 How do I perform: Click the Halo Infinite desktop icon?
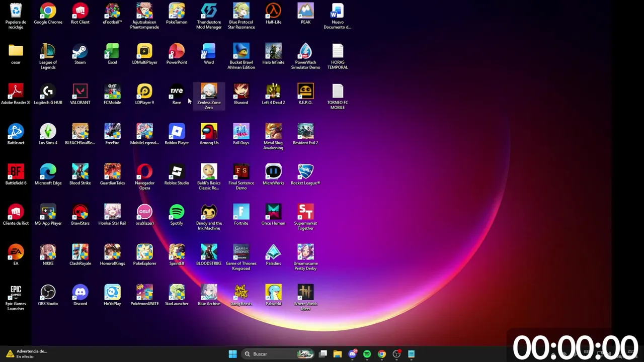273,54
